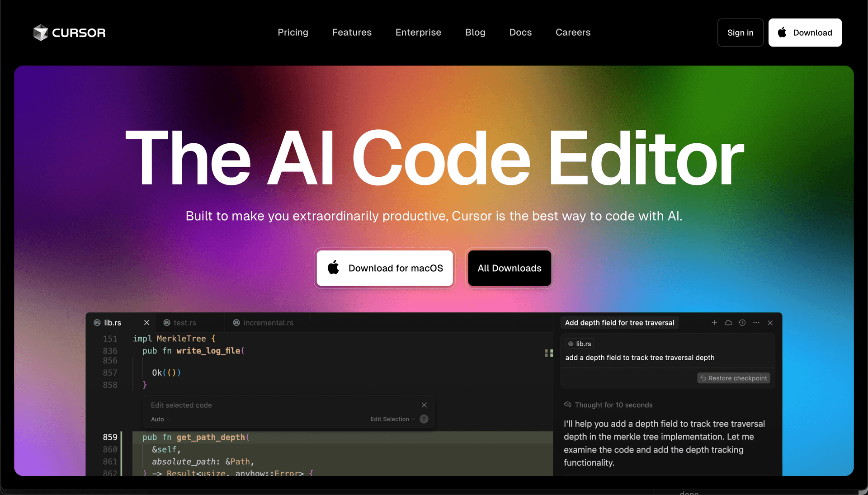The image size is (868, 495).
Task: Click Restore checkpoint
Action: (733, 378)
